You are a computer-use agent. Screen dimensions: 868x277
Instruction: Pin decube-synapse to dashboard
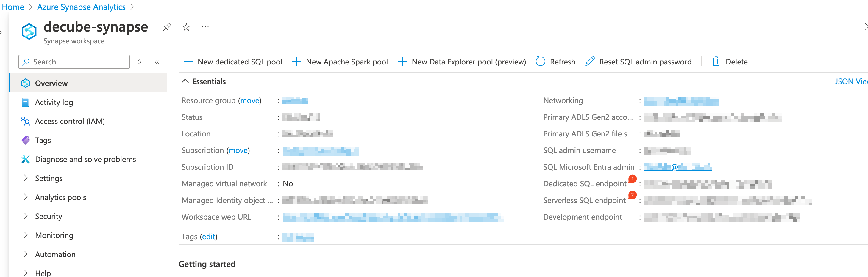(167, 27)
